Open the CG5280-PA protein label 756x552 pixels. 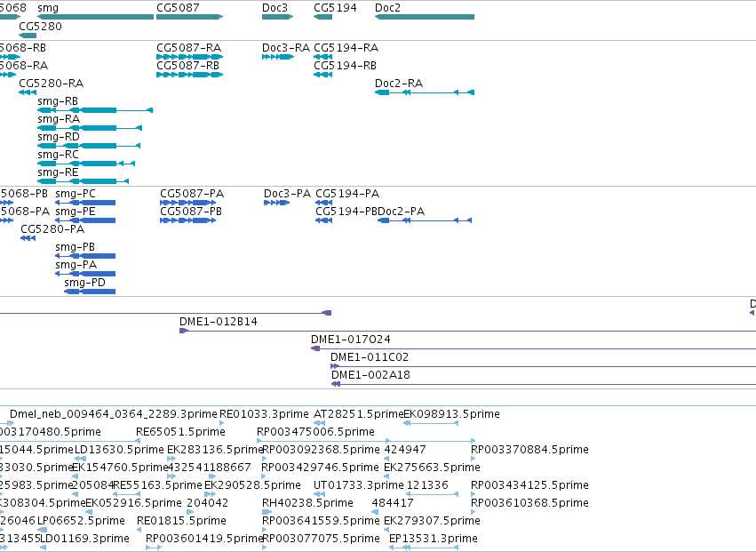click(x=52, y=228)
